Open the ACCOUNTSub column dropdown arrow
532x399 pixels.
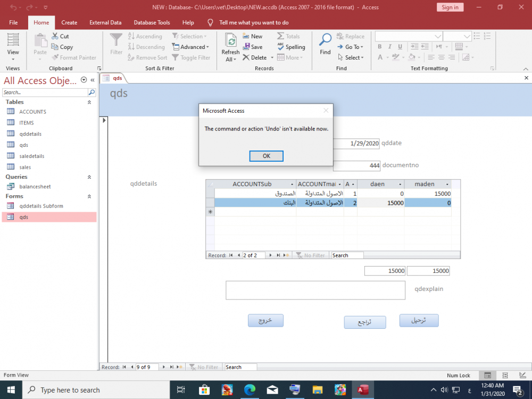tap(292, 184)
